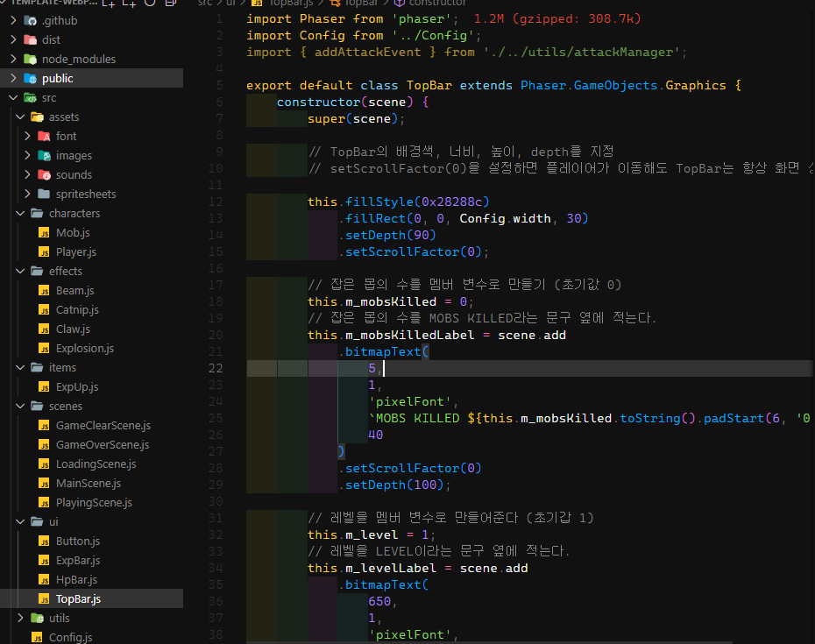Image resolution: width=815 pixels, height=644 pixels.
Task: Click the value 650 in the editor
Action: click(x=379, y=601)
